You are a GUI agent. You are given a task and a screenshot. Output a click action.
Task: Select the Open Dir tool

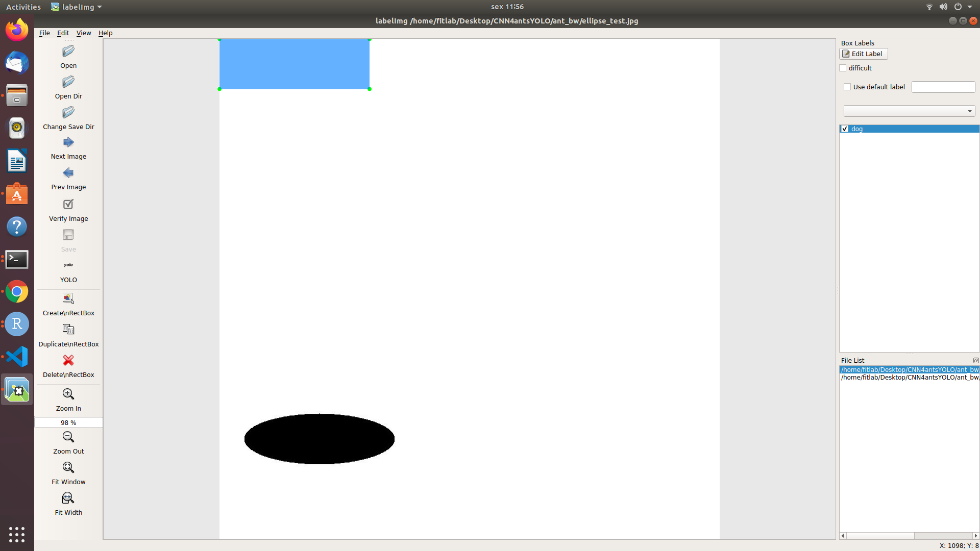[x=68, y=87]
